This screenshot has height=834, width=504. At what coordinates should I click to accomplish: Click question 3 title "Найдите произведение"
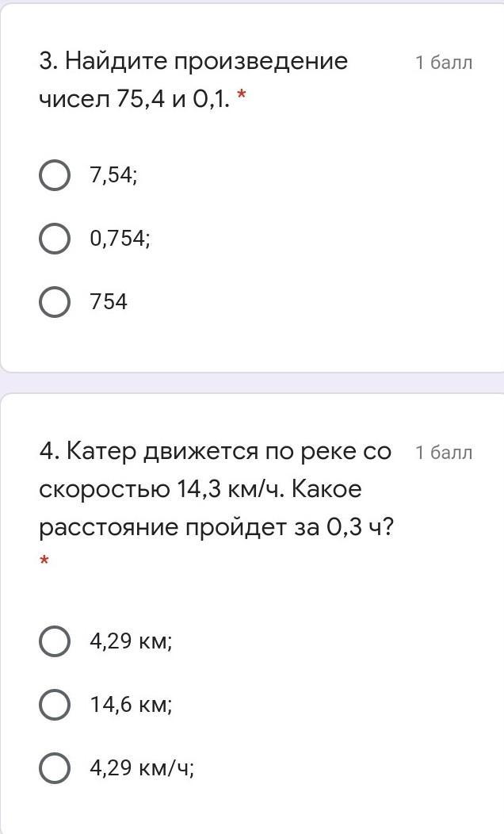click(193, 62)
